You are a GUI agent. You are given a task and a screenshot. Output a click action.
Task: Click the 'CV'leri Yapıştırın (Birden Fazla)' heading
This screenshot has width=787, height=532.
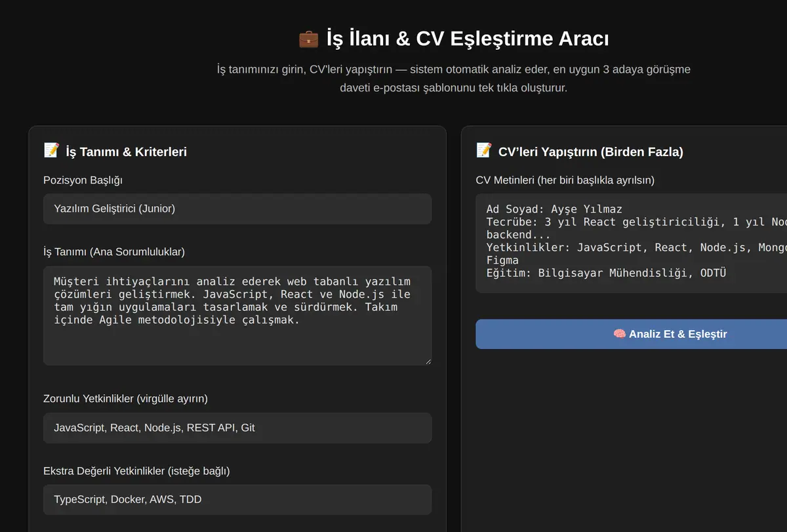coord(590,152)
